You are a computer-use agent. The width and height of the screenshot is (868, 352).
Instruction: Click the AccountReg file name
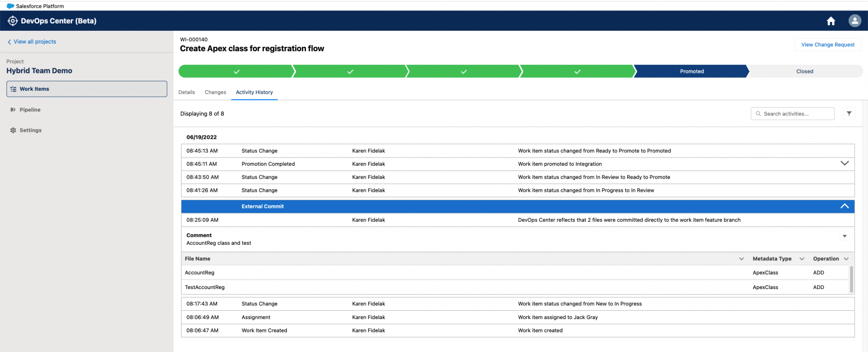click(200, 273)
